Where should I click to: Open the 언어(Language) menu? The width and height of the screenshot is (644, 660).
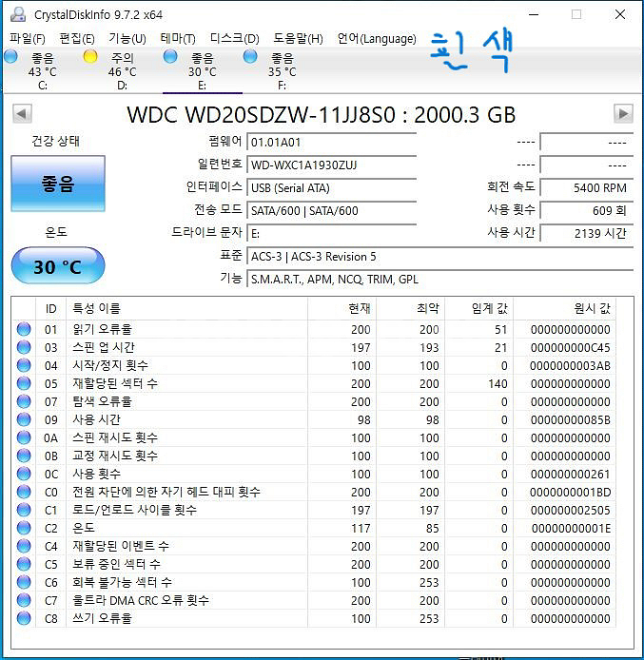click(376, 39)
